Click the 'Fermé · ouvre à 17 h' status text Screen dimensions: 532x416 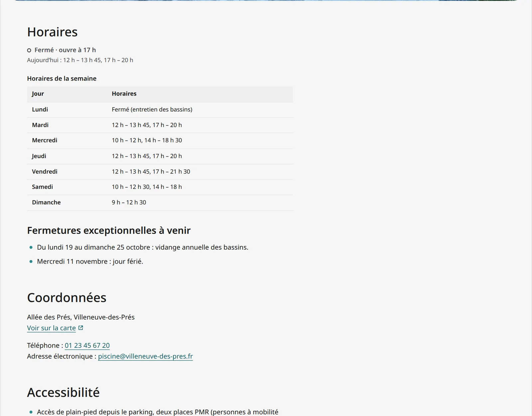[x=65, y=50]
